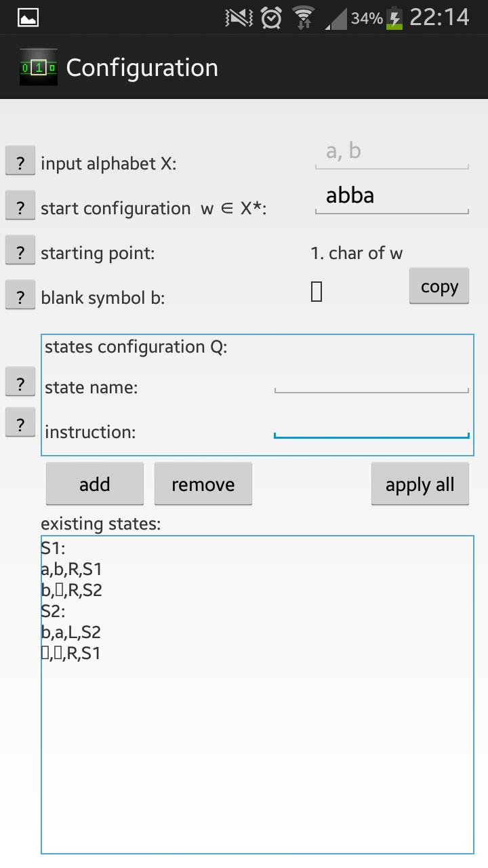
Task: Tap the Turing machine app icon
Action: (x=38, y=67)
